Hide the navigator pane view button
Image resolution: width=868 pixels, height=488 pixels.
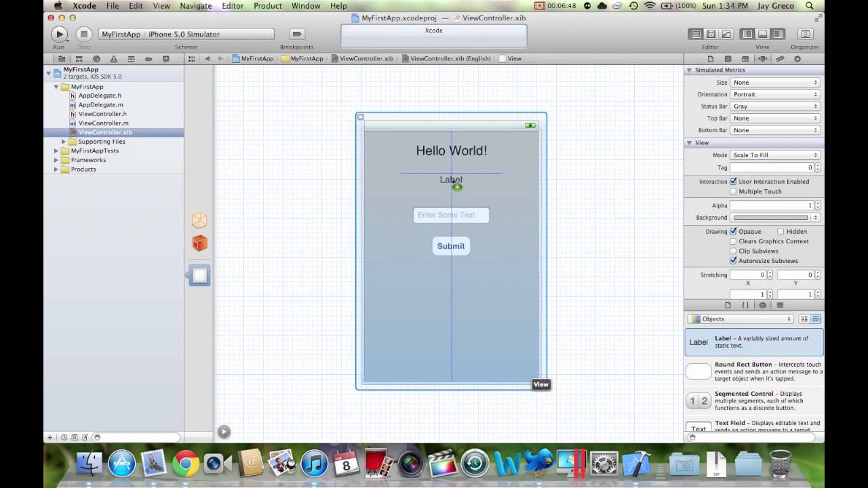coord(747,34)
